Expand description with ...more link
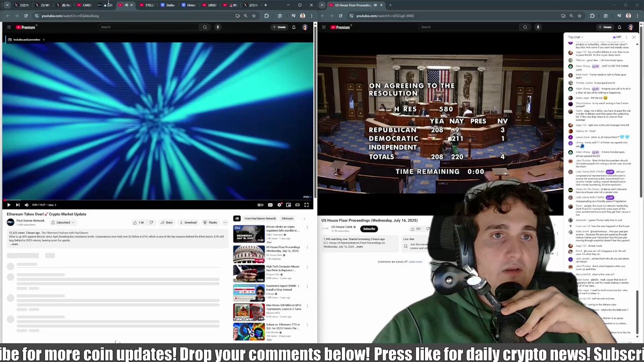Screen dimensions: 644x362 [14, 244]
